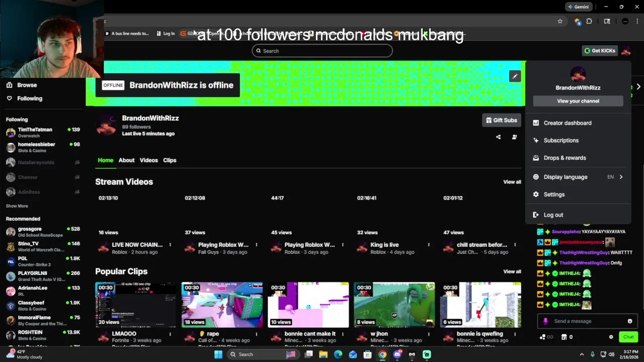Open the bonnie is qwefing clip thumbnail
Image resolution: width=644 pixels, height=362 pixels.
pyautogui.click(x=480, y=305)
